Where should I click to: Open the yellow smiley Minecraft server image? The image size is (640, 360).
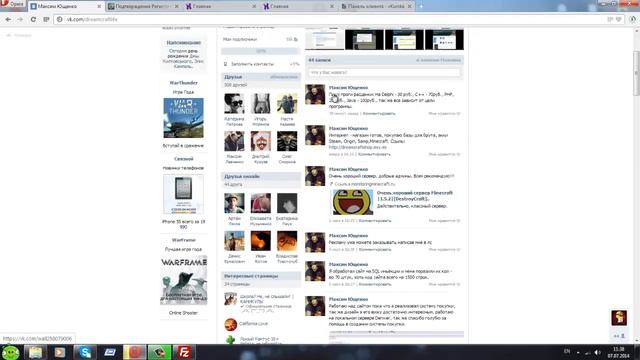point(353,202)
